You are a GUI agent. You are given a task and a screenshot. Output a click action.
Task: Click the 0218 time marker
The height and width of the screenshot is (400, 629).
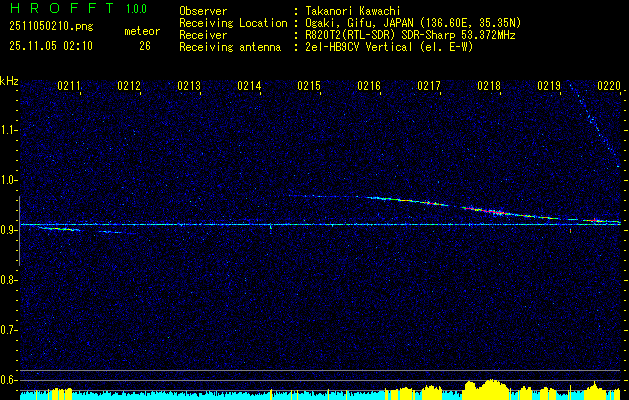point(489,85)
